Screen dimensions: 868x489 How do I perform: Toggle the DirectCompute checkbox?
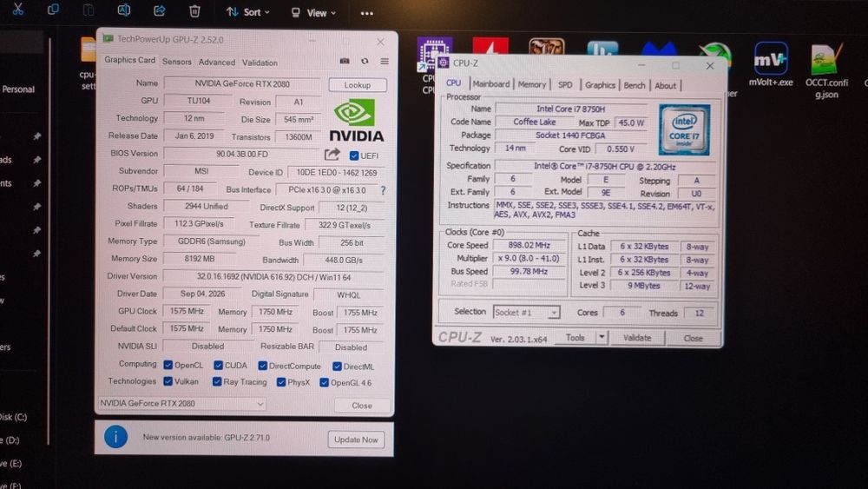tap(262, 366)
